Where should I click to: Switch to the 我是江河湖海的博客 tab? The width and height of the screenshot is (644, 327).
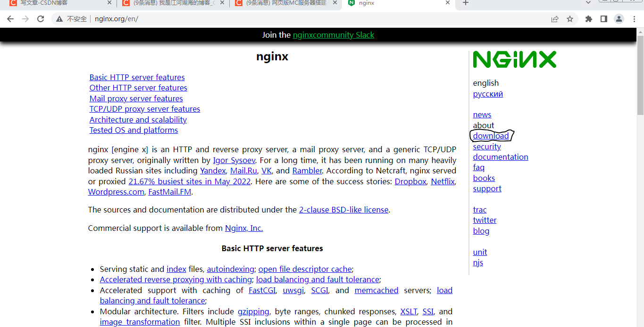pos(172,3)
